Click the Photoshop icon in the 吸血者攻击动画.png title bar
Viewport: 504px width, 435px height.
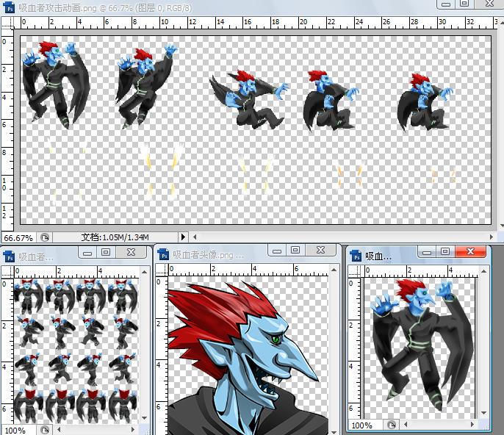[9, 8]
